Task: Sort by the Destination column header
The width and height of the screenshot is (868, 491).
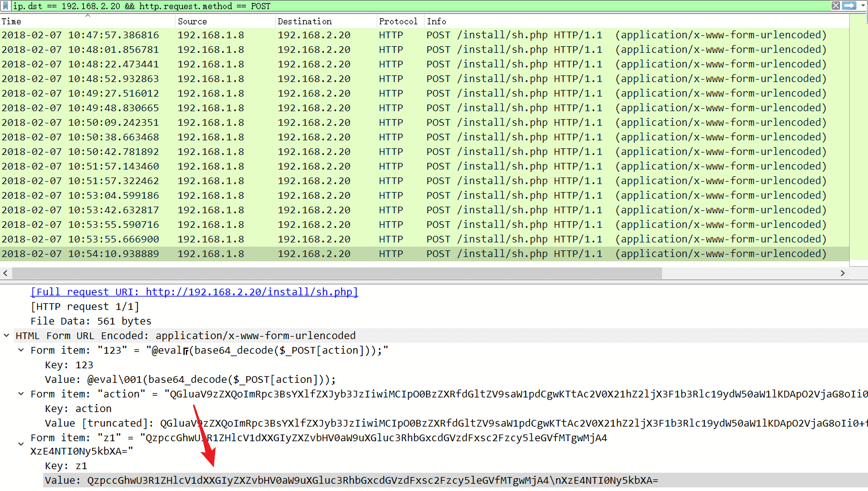Action: 326,21
